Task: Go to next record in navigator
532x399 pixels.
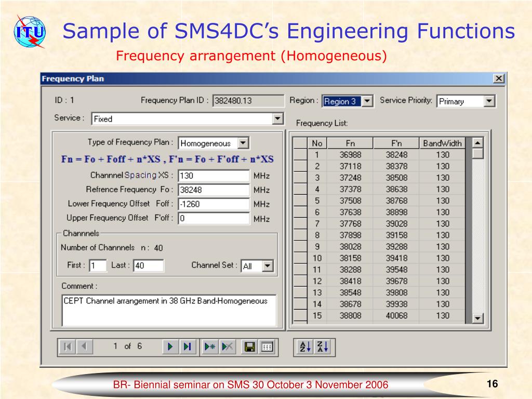Action: (x=170, y=347)
